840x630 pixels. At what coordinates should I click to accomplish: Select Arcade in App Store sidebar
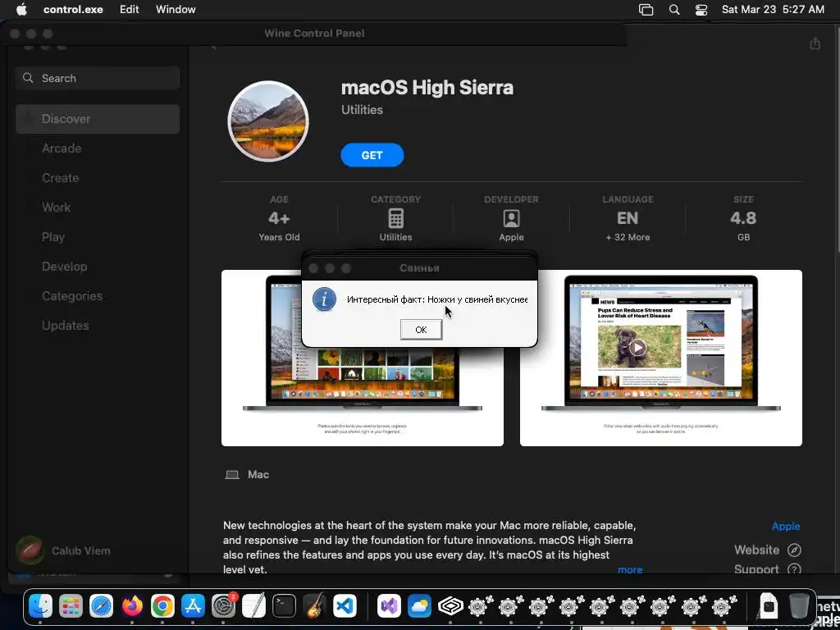click(98, 148)
